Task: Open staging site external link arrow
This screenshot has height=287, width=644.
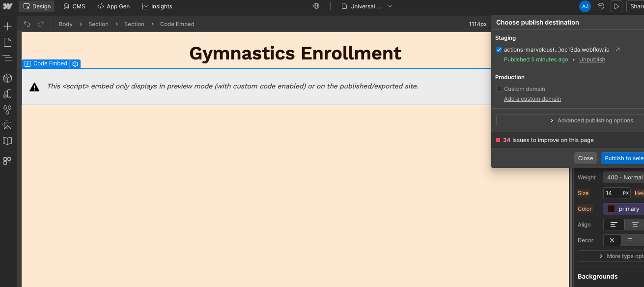Action: tap(618, 50)
